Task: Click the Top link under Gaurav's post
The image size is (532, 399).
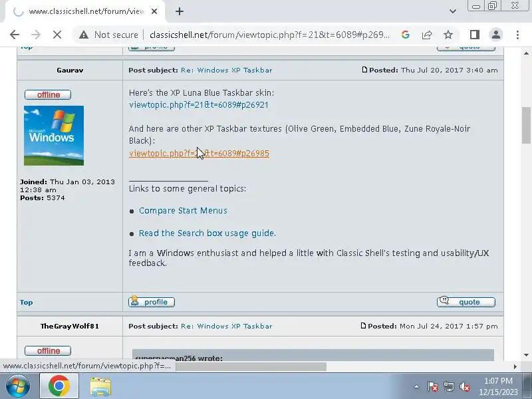Action: click(26, 303)
